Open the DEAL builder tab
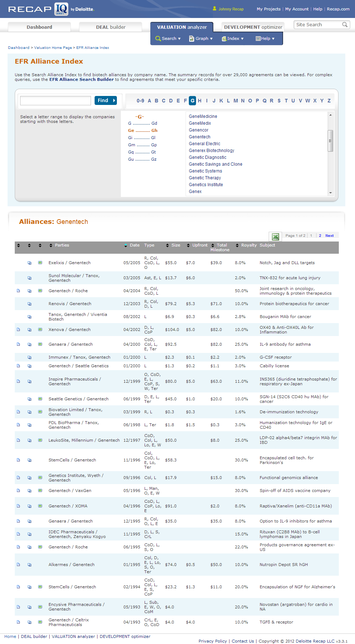 pos(110,27)
